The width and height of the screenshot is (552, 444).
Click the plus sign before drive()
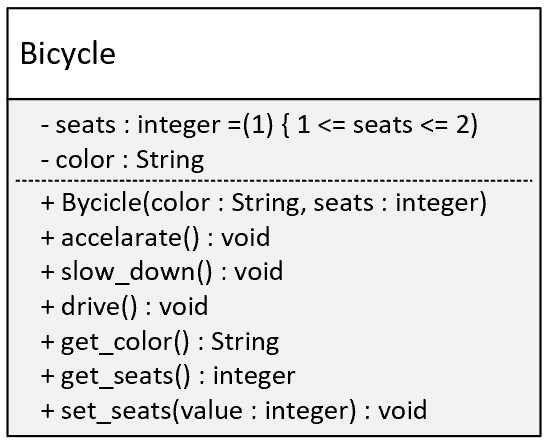48,307
